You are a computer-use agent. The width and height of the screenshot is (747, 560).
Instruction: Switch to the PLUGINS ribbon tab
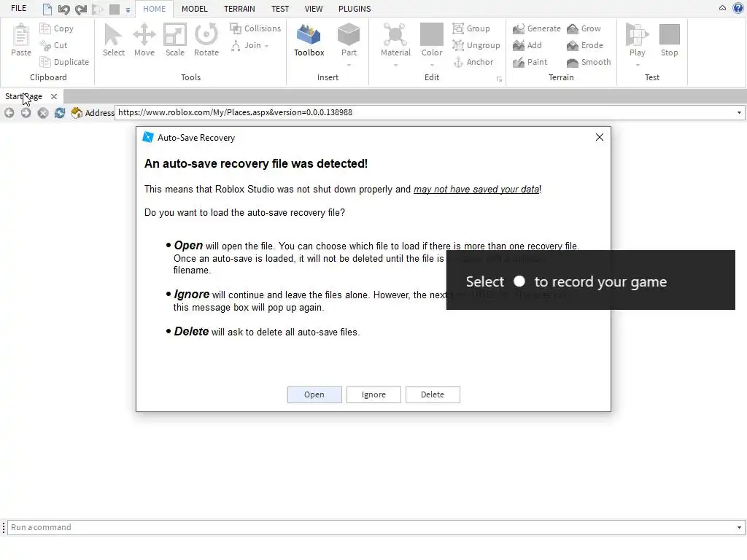point(355,9)
